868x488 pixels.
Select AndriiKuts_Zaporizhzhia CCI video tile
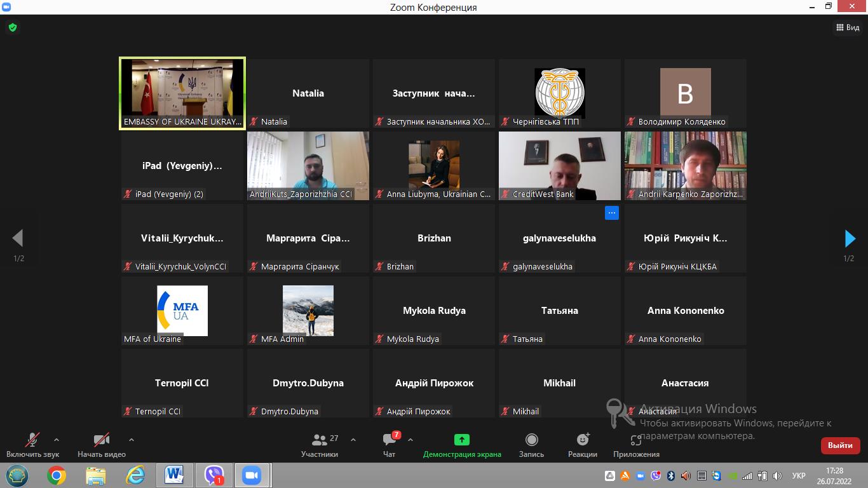(308, 166)
